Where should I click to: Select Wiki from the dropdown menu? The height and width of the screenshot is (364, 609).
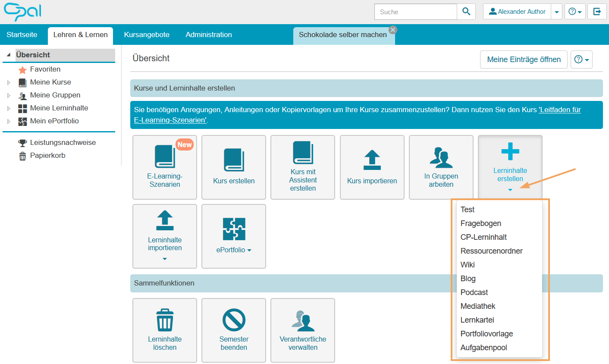(x=468, y=265)
